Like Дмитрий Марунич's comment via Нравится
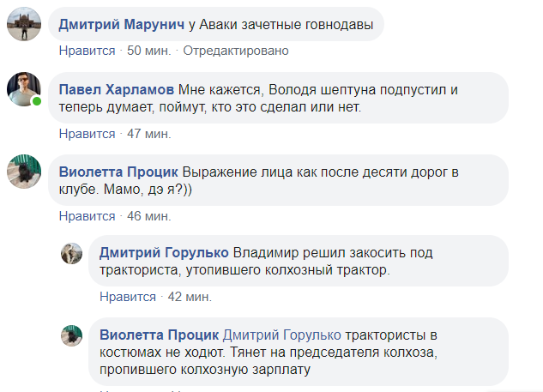 [x=87, y=51]
